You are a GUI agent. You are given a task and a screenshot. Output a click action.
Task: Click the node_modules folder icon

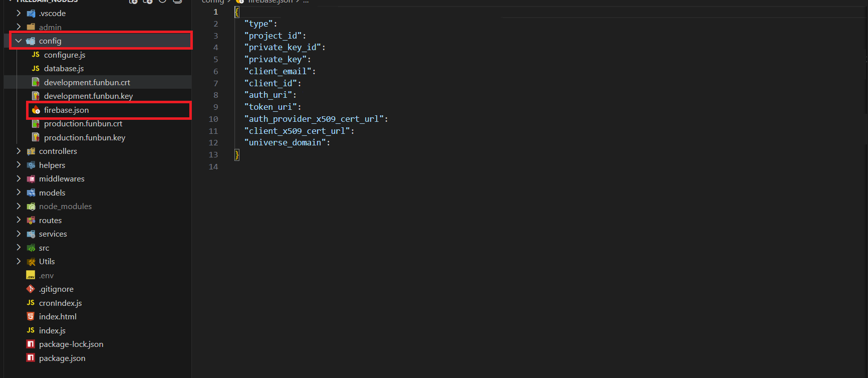pos(31,207)
